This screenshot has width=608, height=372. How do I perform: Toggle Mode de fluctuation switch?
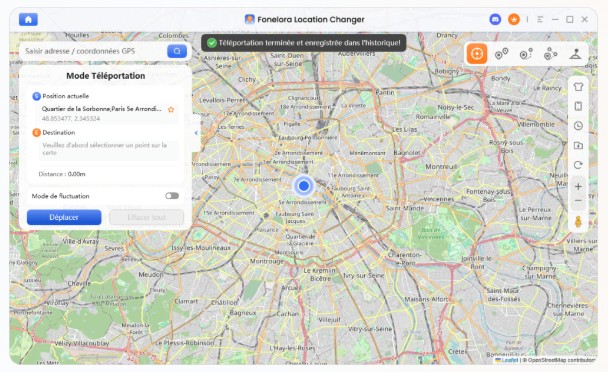pos(172,196)
